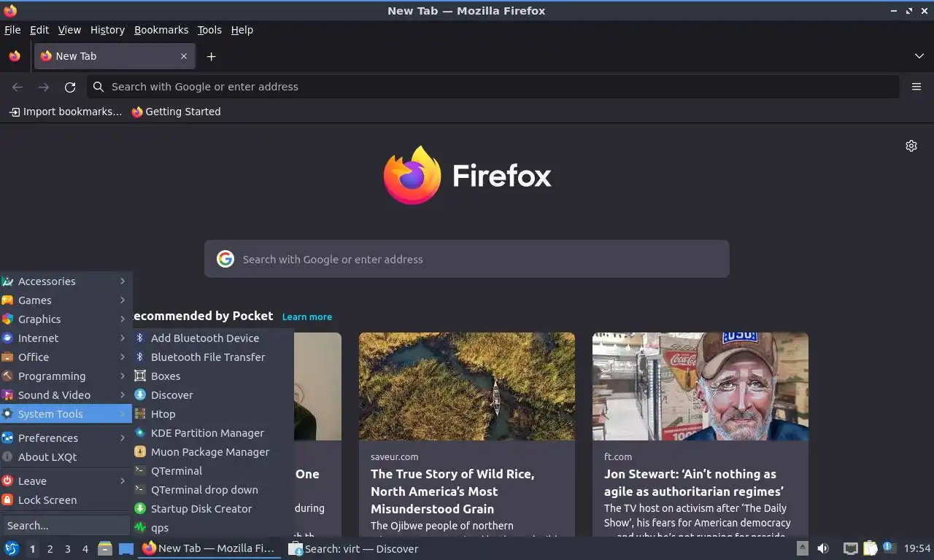Expand the Accessories submenu
This screenshot has height=560, width=934.
66,281
